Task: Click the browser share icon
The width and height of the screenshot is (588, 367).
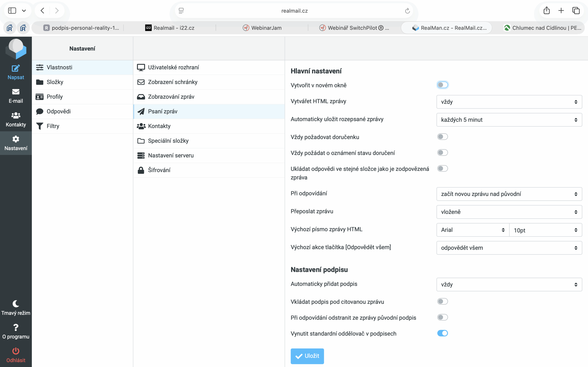Action: coord(546,11)
